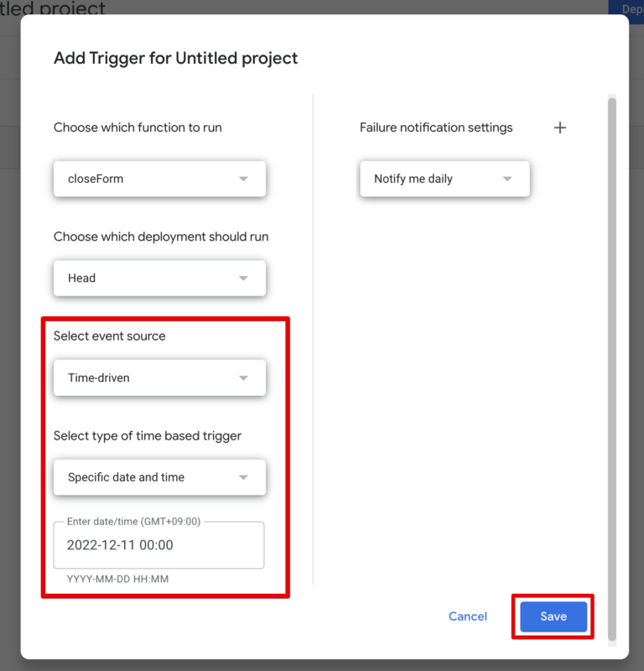
Task: Click the event source dropdown arrow icon
Action: tap(245, 377)
